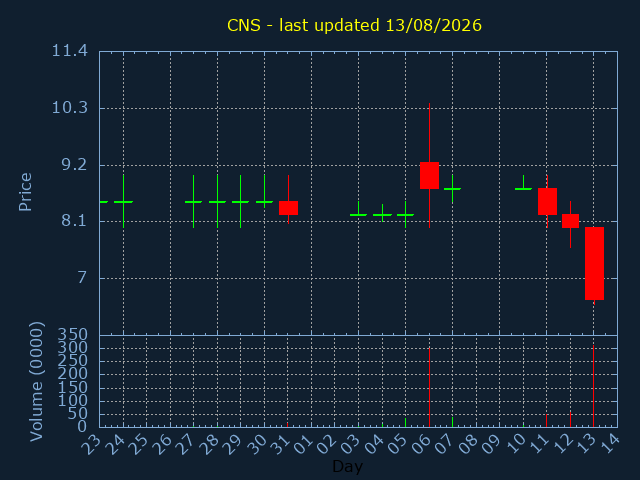
Task: Click the red volume bar on day 13
Action: click(x=593, y=386)
